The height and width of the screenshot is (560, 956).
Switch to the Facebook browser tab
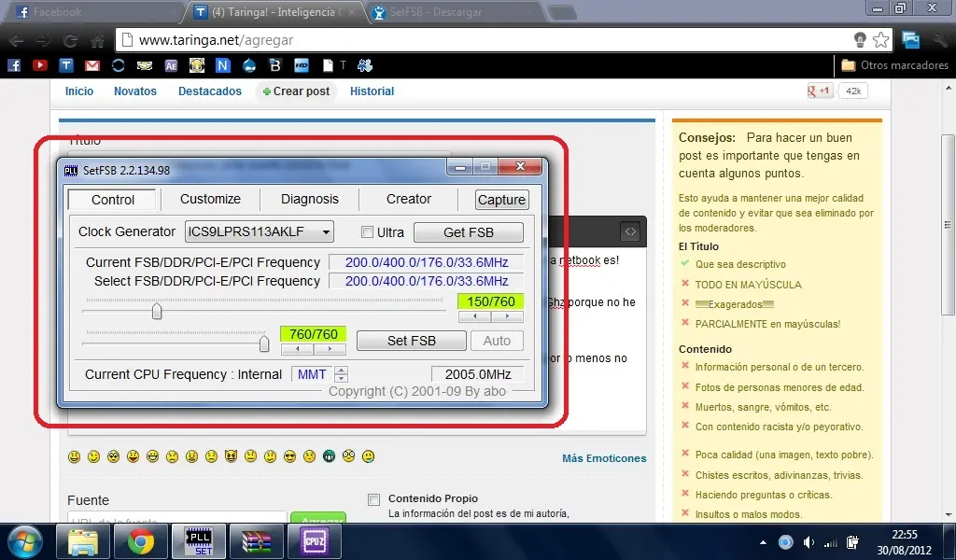[x=91, y=12]
